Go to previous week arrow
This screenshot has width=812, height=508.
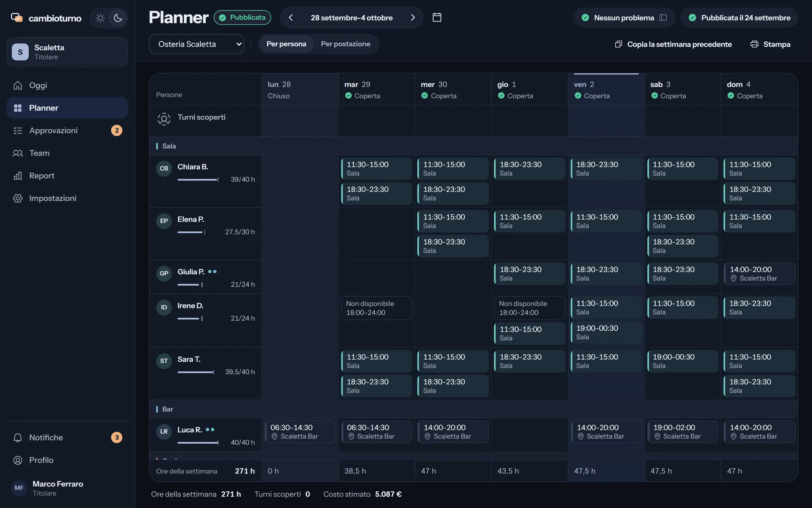pyautogui.click(x=291, y=17)
